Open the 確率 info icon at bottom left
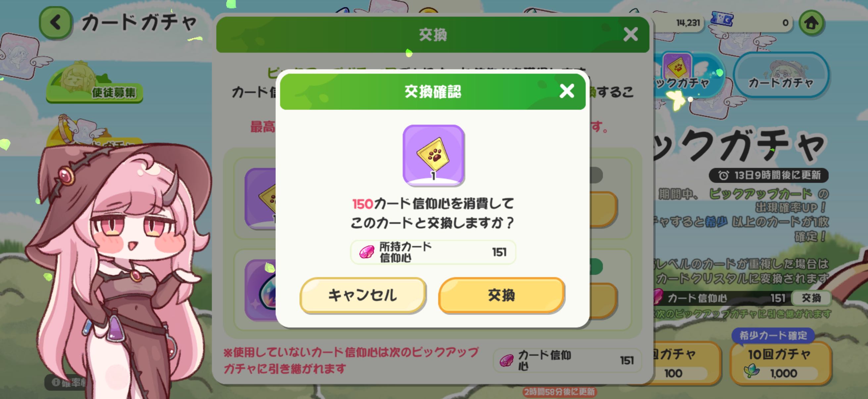The width and height of the screenshot is (868, 399). [56, 382]
